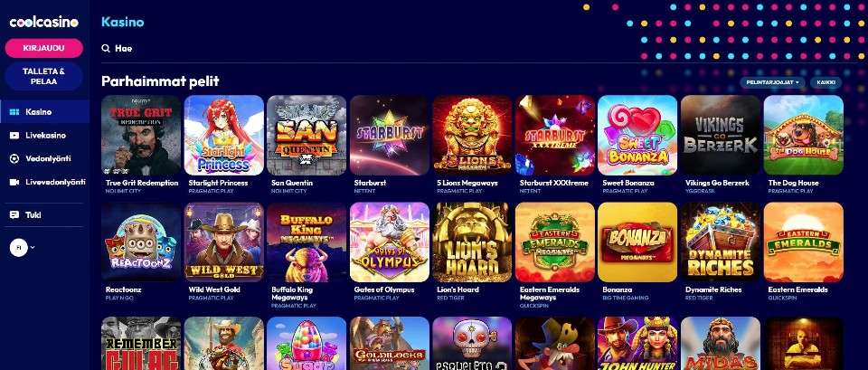Click the chevron beside the FI badge
Screen dimensions: 868x370
tap(33, 248)
